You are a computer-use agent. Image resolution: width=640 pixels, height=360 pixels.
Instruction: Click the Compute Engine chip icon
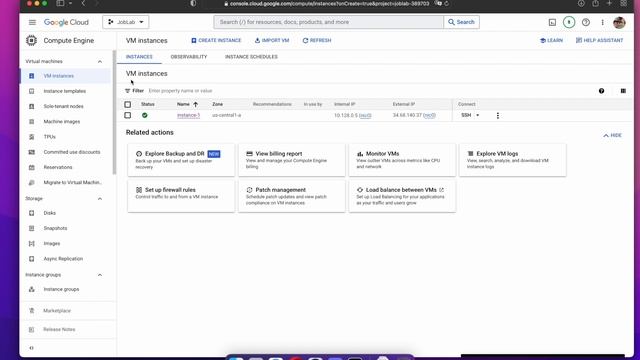tap(31, 40)
